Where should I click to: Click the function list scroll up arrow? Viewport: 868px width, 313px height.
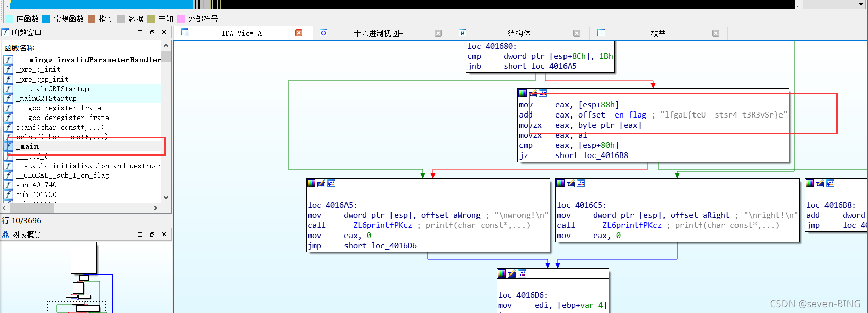(x=166, y=46)
